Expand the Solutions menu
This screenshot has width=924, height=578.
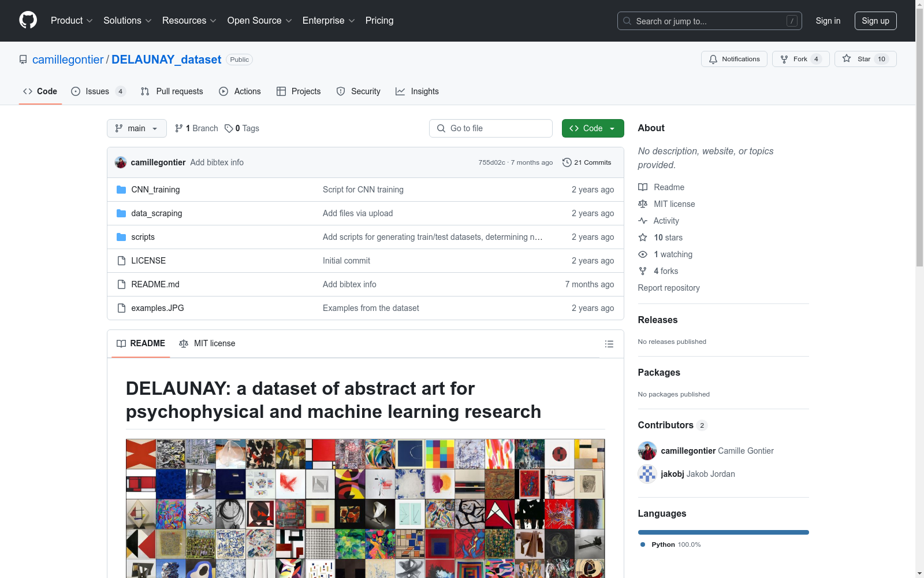pos(128,21)
